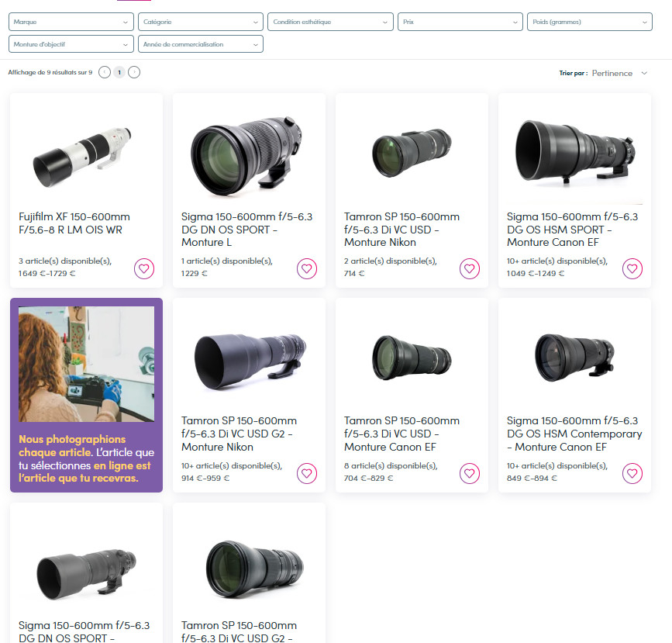
Task: Select page 1 in pagination
Action: tap(119, 72)
